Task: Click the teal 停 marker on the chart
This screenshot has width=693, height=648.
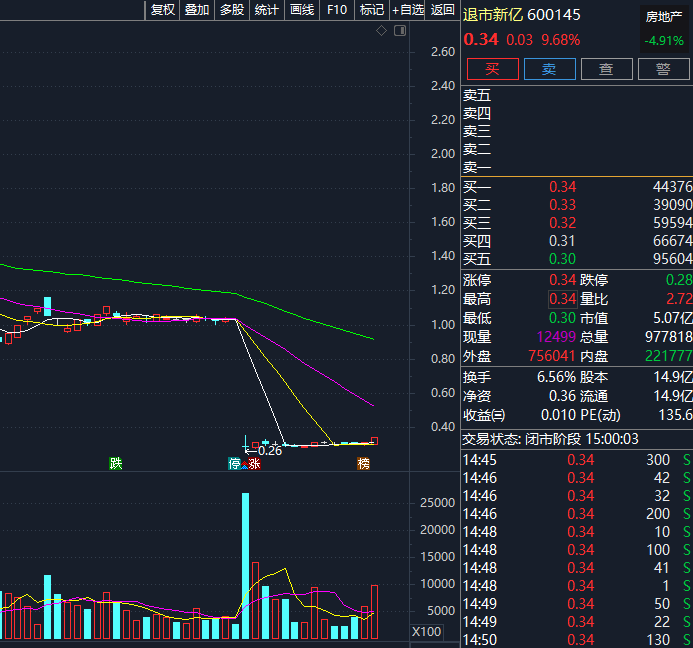Action: point(234,463)
